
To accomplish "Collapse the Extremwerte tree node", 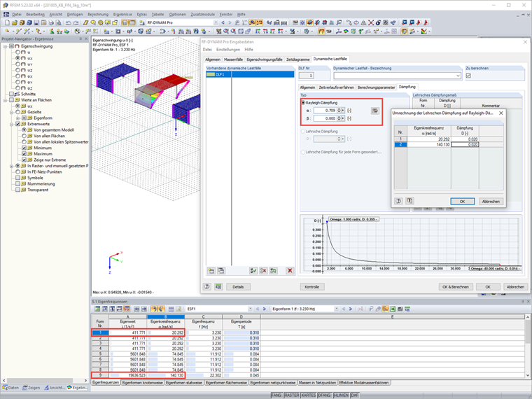I will pos(11,124).
